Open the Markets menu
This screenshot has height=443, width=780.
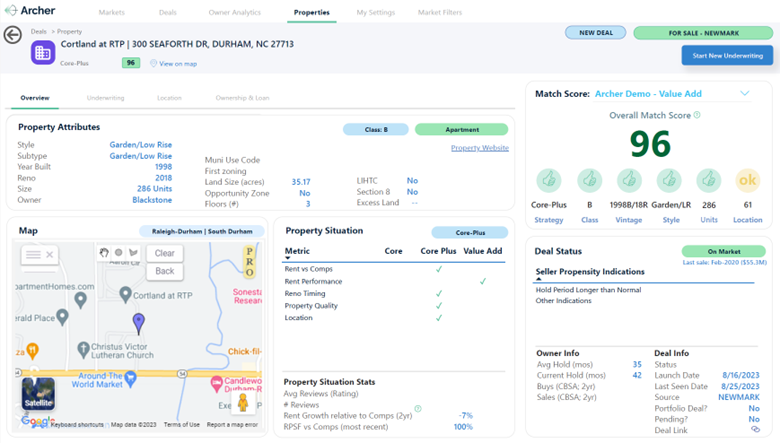click(111, 12)
